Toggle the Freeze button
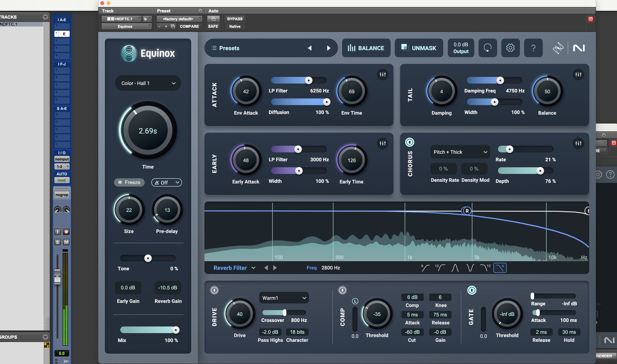 pos(129,182)
